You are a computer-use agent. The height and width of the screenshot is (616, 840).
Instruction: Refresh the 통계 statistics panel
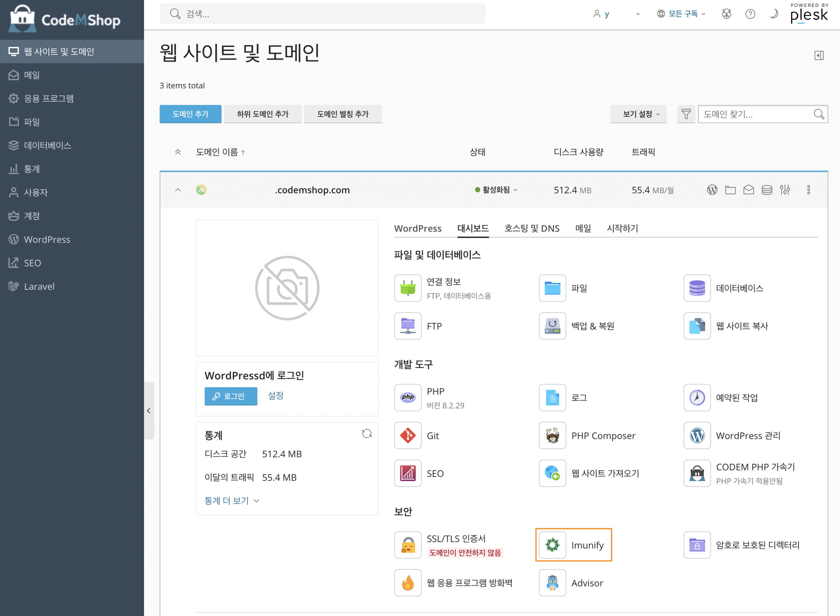point(367,433)
